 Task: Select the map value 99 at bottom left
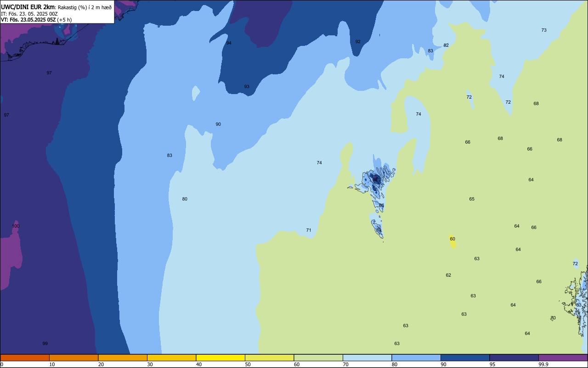45,344
